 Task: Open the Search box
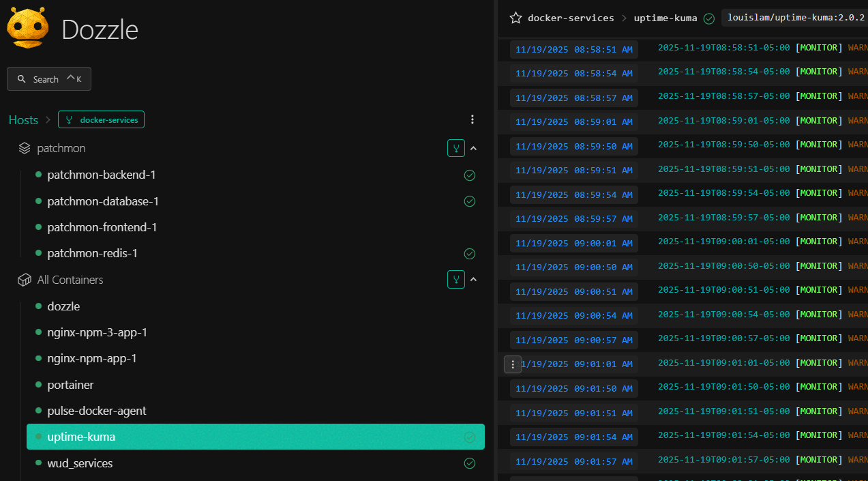[x=49, y=79]
